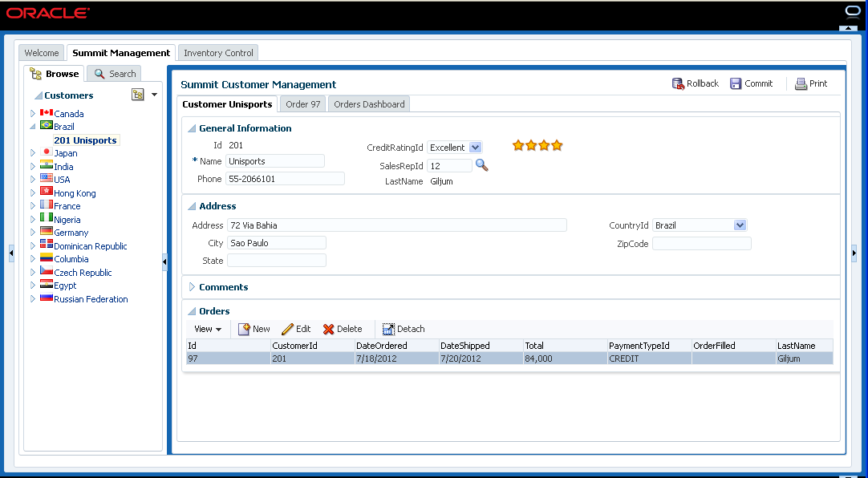Click the Hong Kong flag icon
The height and width of the screenshot is (478, 868).
(47, 192)
